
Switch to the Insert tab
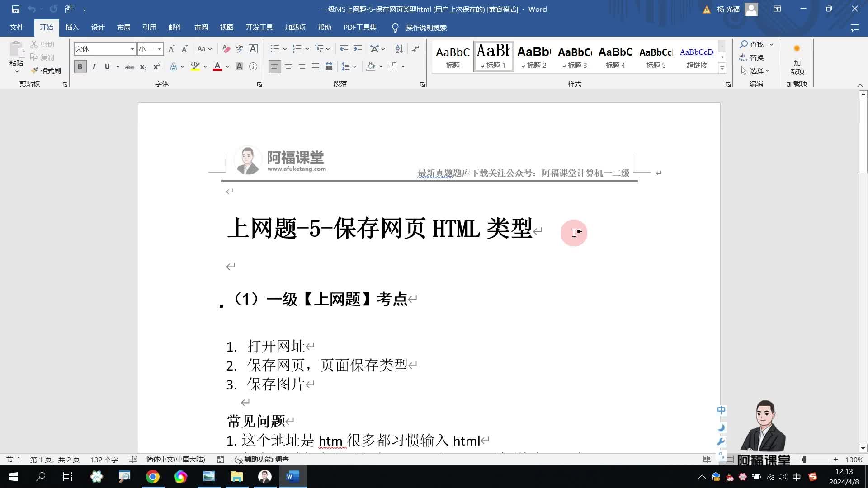(72, 28)
